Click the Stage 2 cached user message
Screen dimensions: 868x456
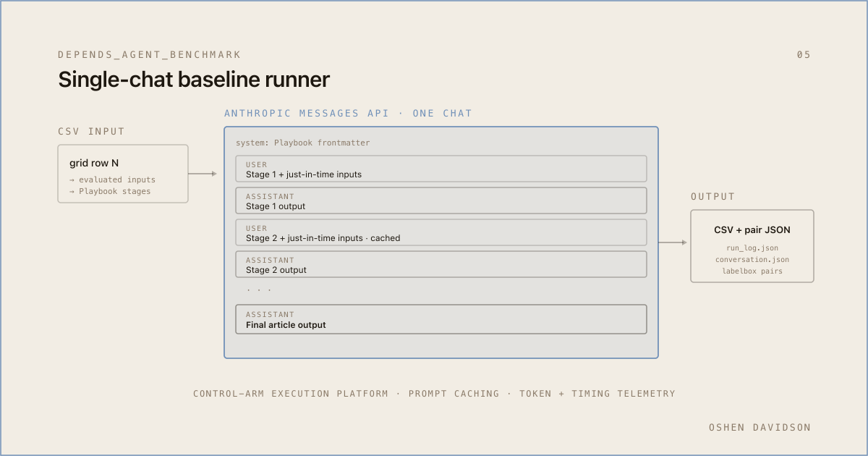tap(441, 232)
